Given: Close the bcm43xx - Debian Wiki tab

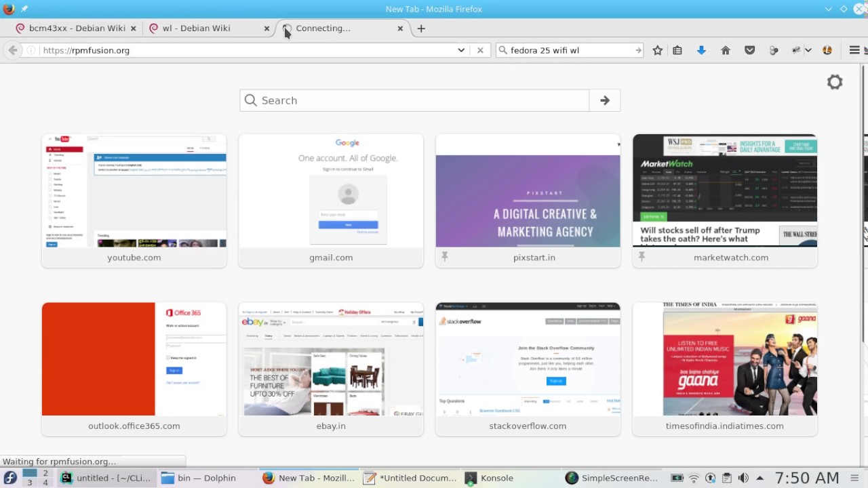Looking at the screenshot, I should (133, 28).
